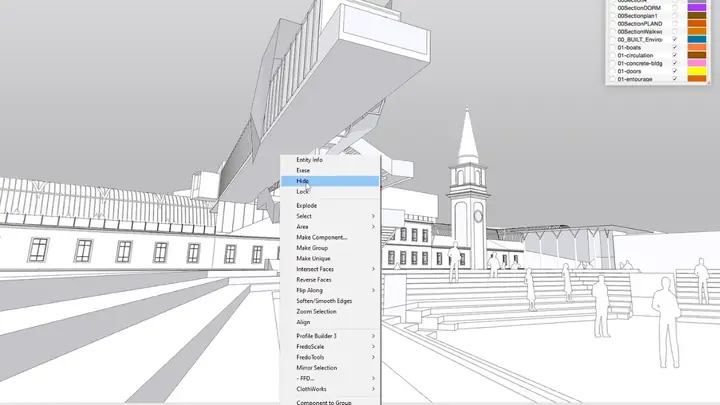This screenshot has height=405, width=720.
Task: Hide the 01-circulation layer via checkbox
Action: pos(675,55)
